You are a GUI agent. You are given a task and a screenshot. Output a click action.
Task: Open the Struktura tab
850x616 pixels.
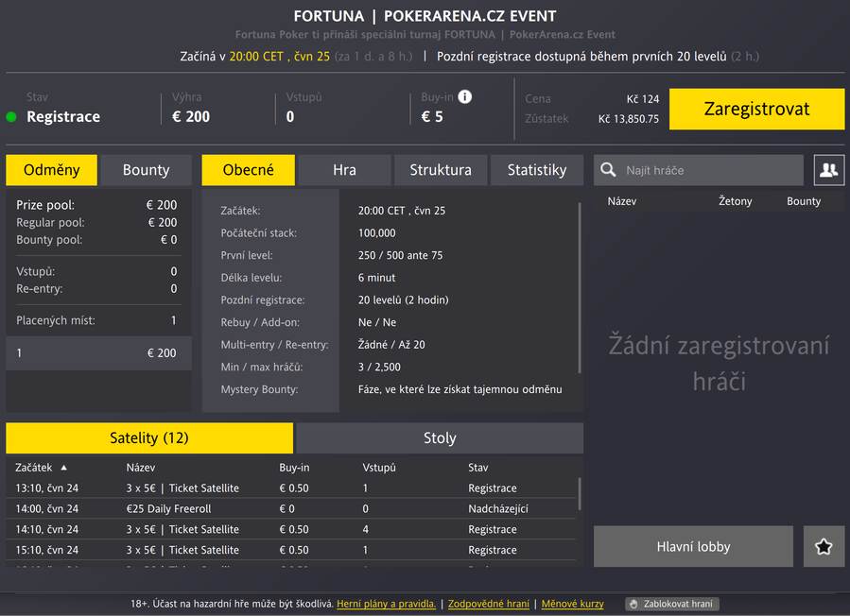click(441, 170)
